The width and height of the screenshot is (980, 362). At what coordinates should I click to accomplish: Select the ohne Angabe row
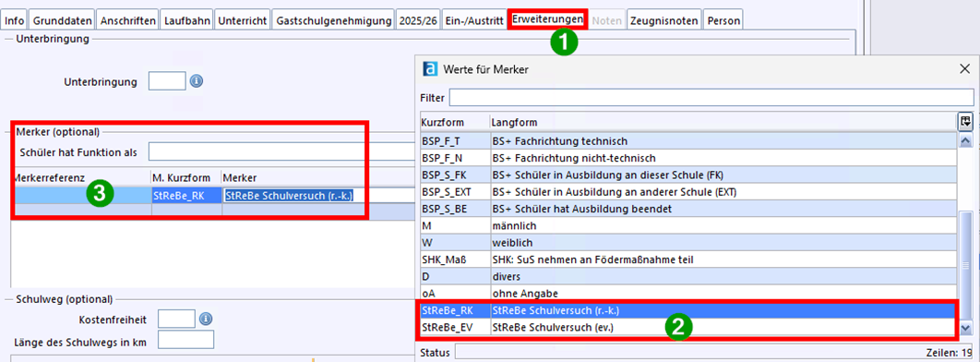click(x=687, y=293)
